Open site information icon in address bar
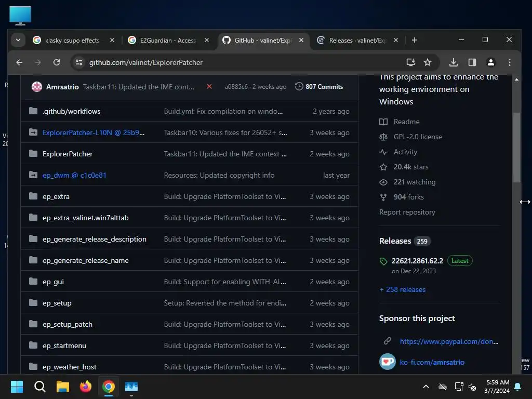Image resolution: width=532 pixels, height=399 pixels. coord(79,62)
